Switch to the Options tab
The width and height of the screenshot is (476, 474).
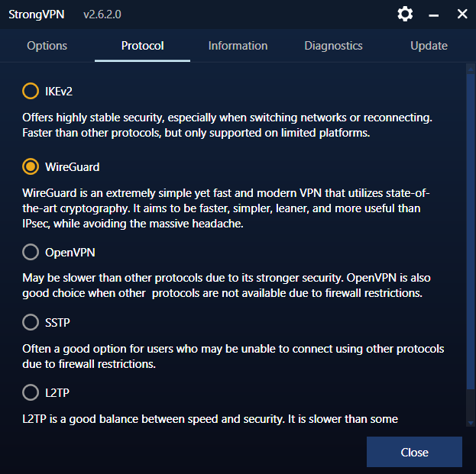click(x=47, y=46)
